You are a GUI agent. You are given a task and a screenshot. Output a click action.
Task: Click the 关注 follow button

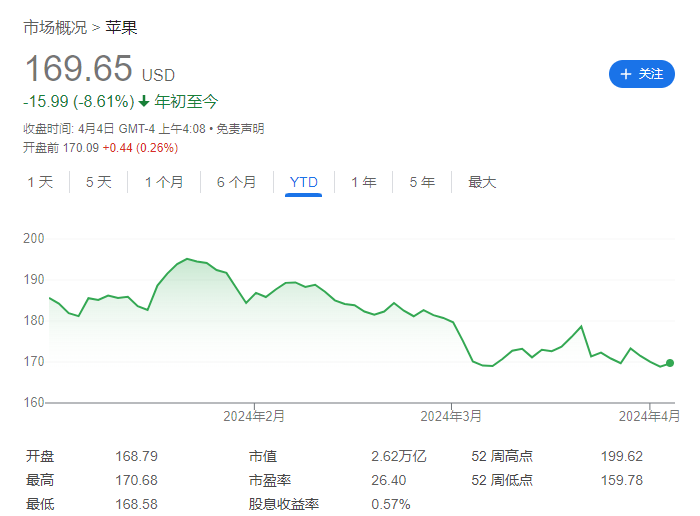(642, 74)
